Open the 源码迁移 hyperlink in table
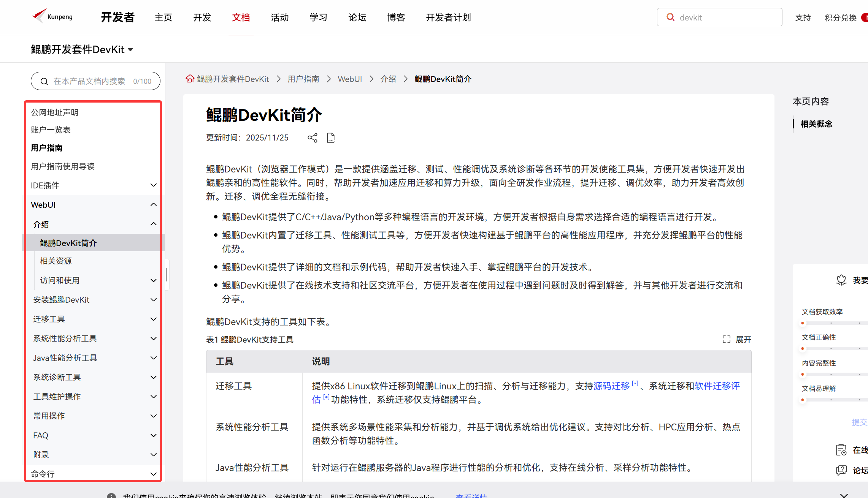 pos(611,386)
